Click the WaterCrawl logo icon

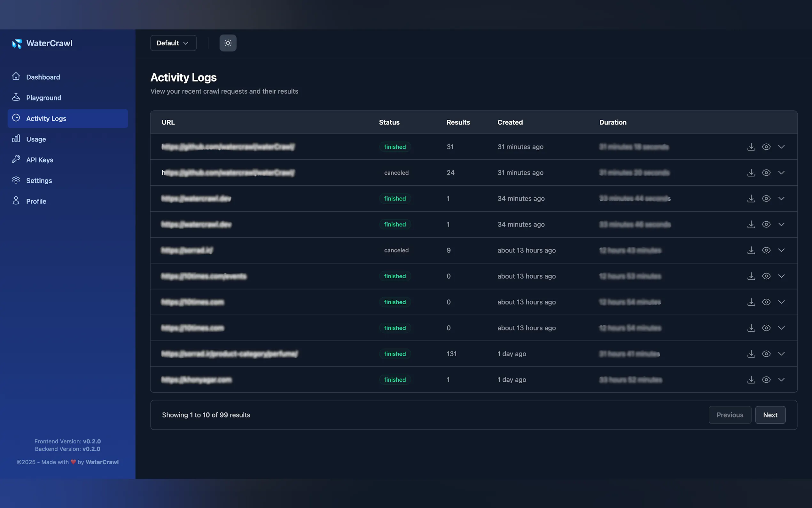(17, 43)
